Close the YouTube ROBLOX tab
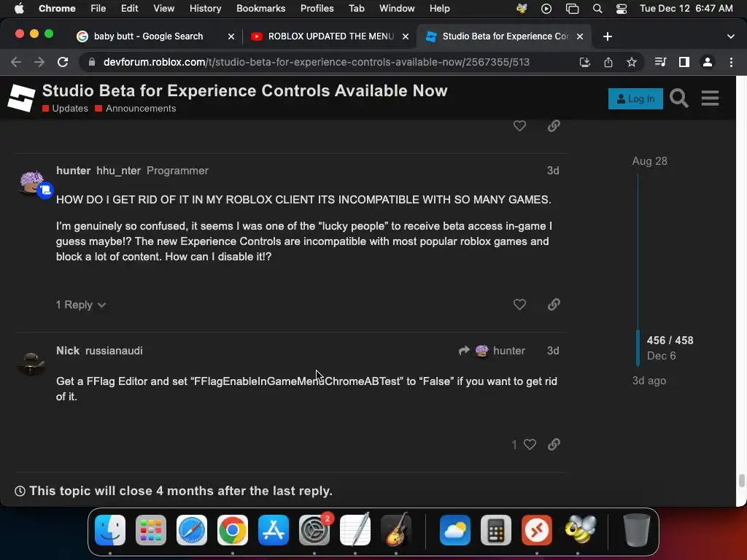Image resolution: width=747 pixels, height=560 pixels. (x=406, y=36)
